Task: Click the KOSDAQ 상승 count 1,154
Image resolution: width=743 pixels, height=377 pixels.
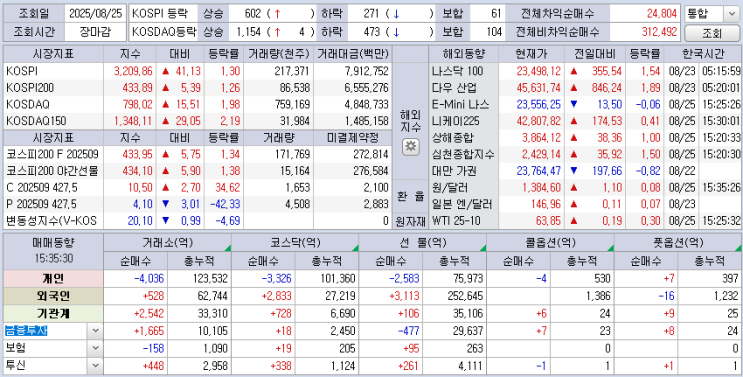Action: [249, 32]
